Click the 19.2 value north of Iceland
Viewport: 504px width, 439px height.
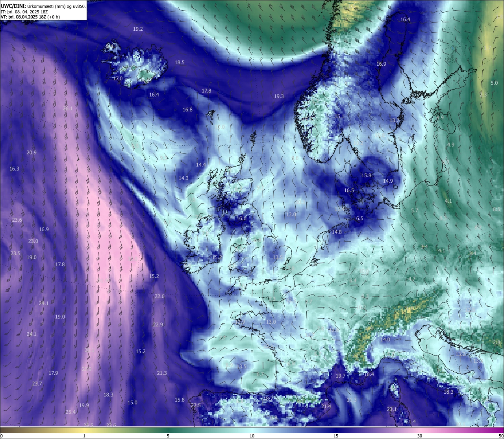click(138, 29)
